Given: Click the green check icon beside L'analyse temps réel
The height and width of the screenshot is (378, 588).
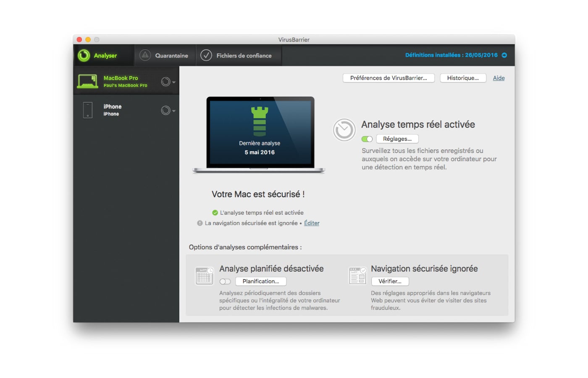Looking at the screenshot, I should [x=215, y=213].
